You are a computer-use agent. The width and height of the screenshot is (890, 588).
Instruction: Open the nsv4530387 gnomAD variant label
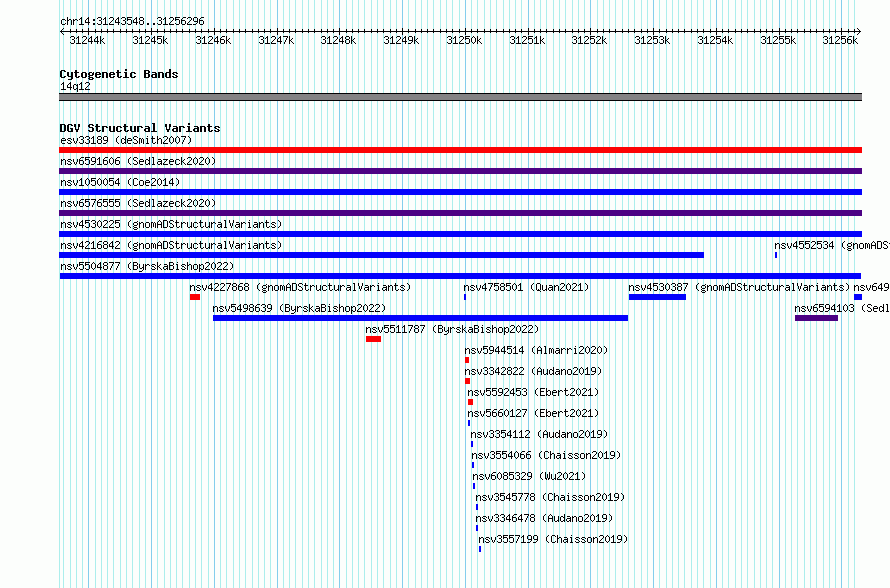click(x=739, y=287)
